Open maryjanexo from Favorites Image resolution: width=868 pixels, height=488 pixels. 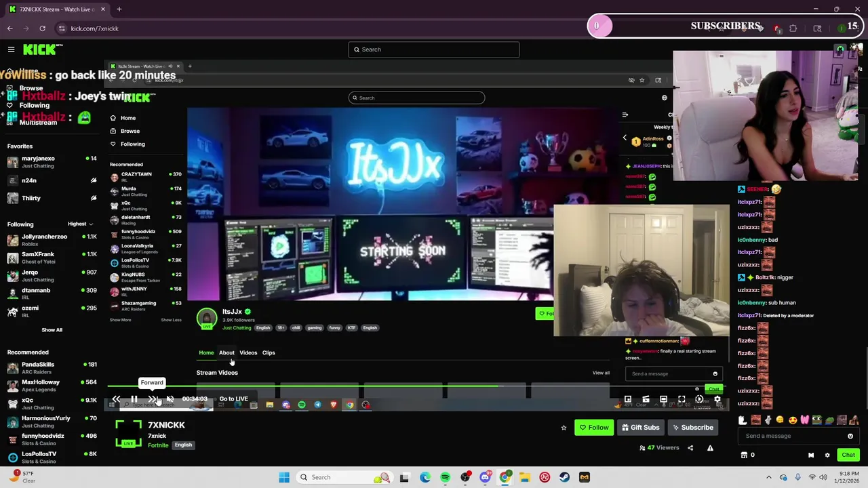coord(51,162)
